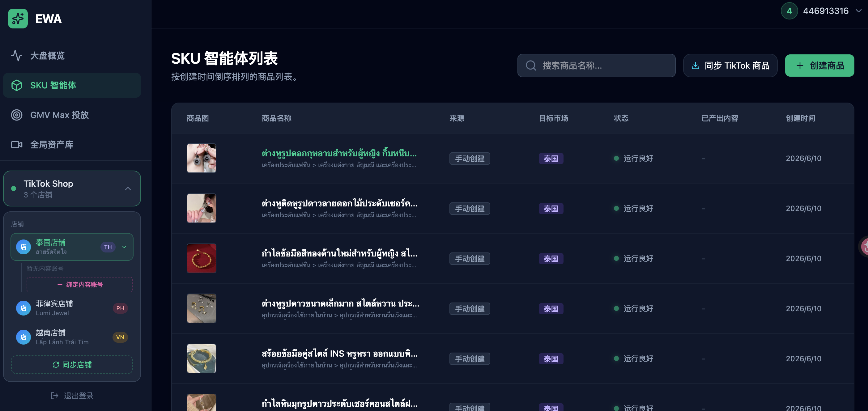868x411 pixels.
Task: Click 手动创建 tag in gold bracelet row
Action: (470, 258)
